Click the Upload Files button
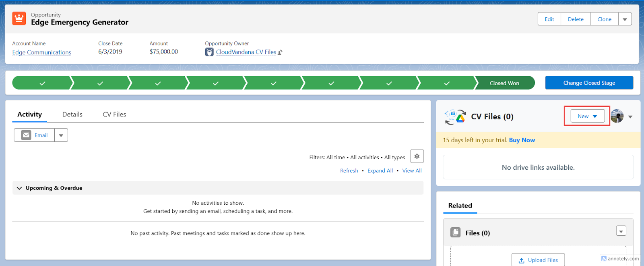Image resolution: width=644 pixels, height=266 pixels. (538, 260)
